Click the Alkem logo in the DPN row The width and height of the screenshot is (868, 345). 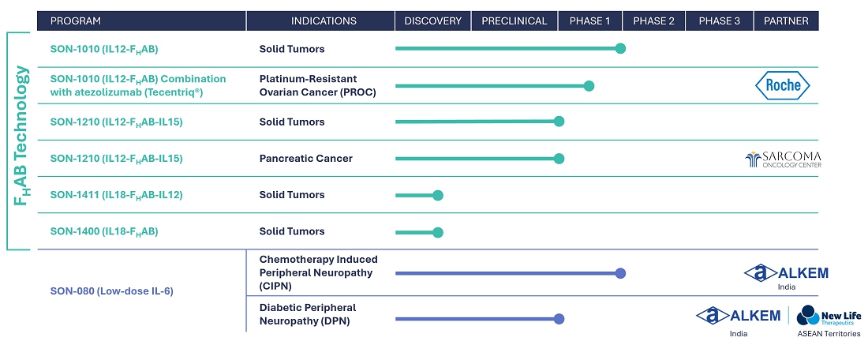click(738, 315)
